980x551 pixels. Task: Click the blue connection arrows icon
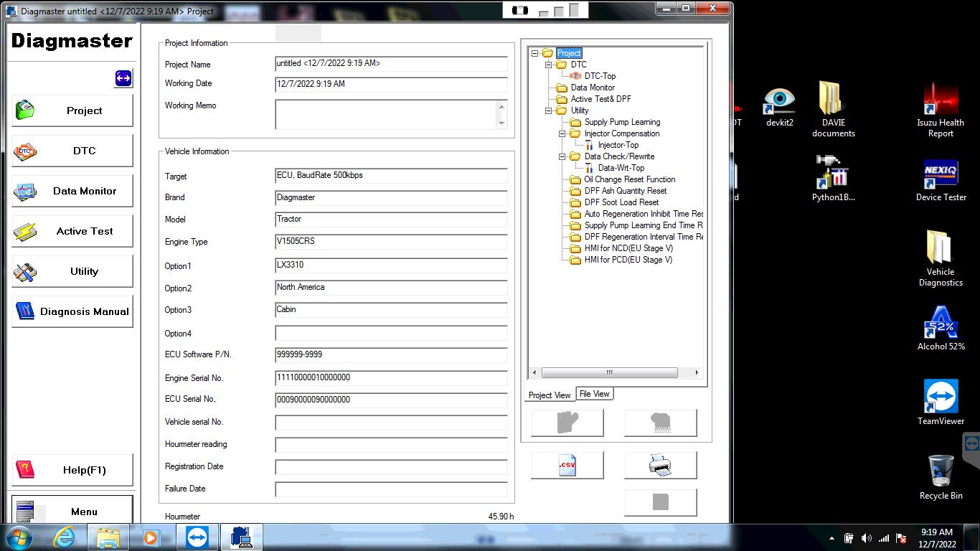pyautogui.click(x=123, y=78)
